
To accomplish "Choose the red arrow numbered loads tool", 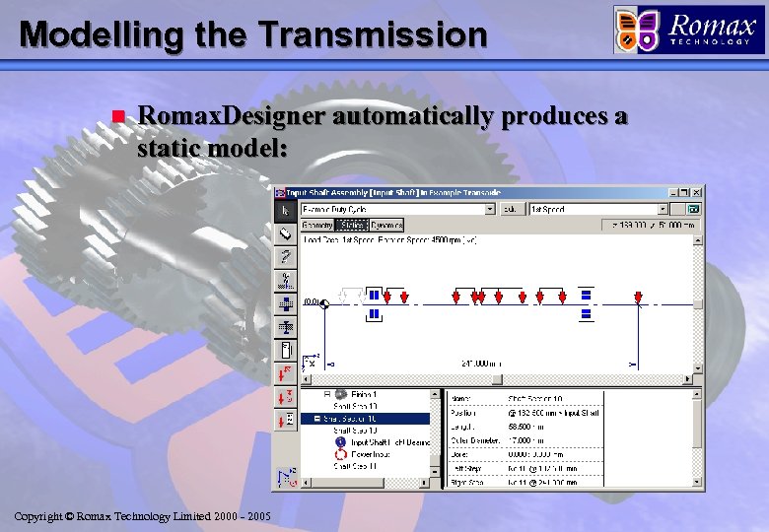I will tap(286, 397).
